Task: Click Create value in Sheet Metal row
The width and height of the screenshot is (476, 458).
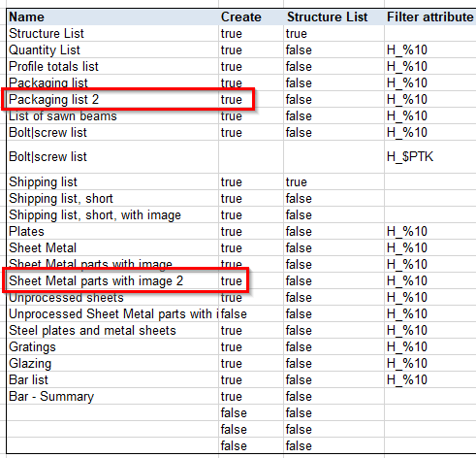Action: (251, 247)
